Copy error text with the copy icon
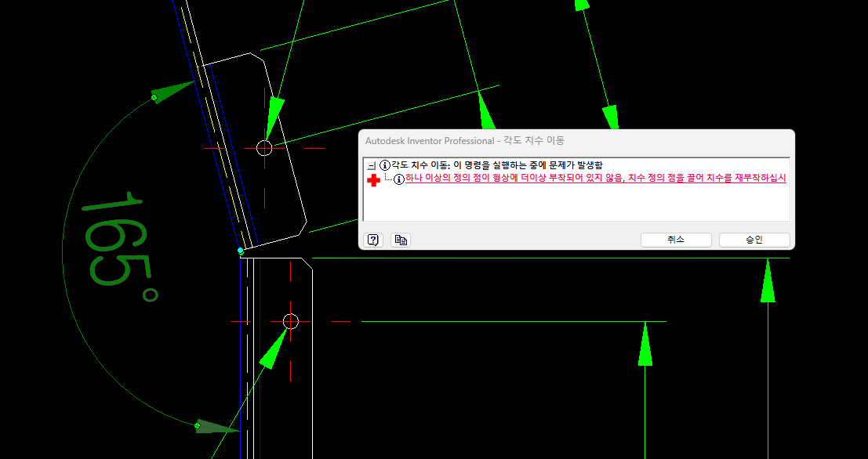 click(401, 240)
